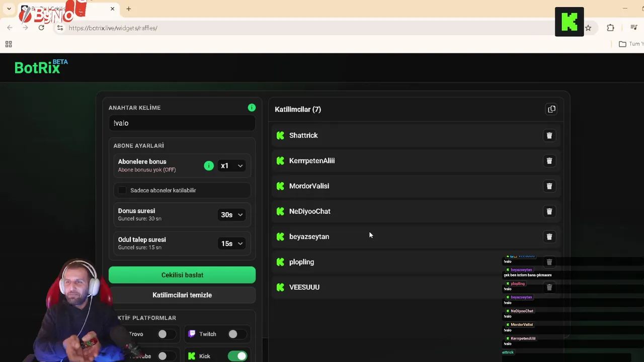Go back in browser history
The height and width of the screenshot is (362, 644).
tap(10, 28)
